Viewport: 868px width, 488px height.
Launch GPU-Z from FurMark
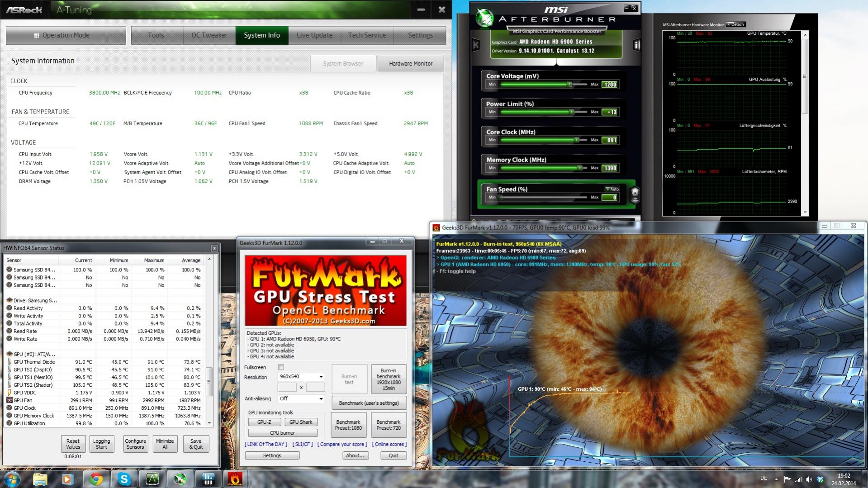coord(264,422)
